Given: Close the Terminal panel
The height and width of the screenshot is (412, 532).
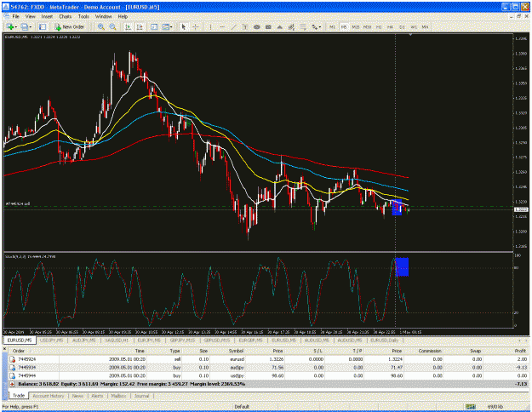Looking at the screenshot, I should pyautogui.click(x=5, y=348).
